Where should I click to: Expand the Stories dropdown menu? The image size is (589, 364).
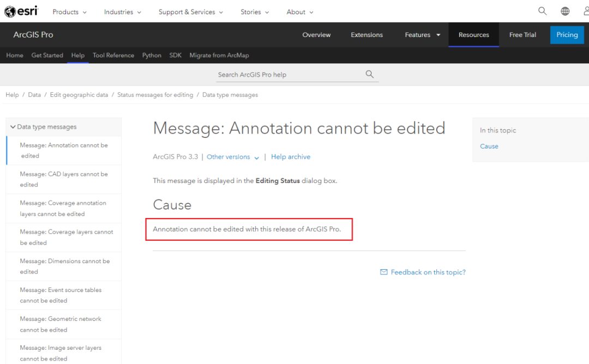tap(255, 12)
